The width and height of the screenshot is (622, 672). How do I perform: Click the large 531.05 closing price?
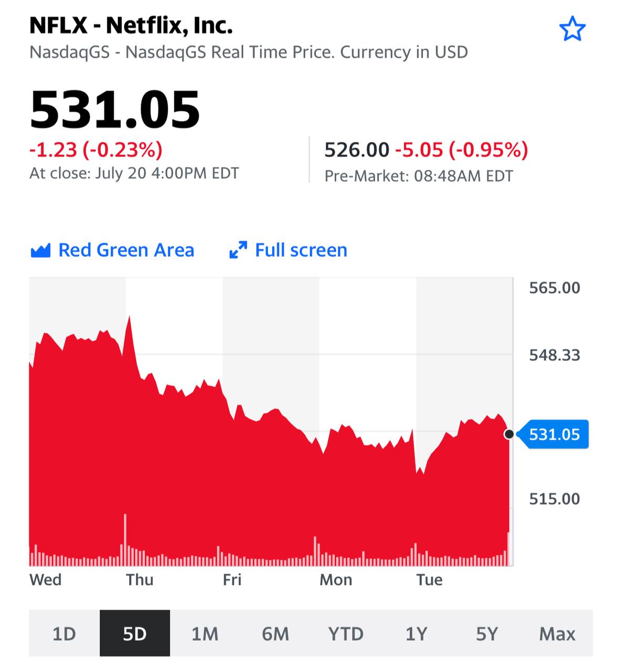coord(115,110)
